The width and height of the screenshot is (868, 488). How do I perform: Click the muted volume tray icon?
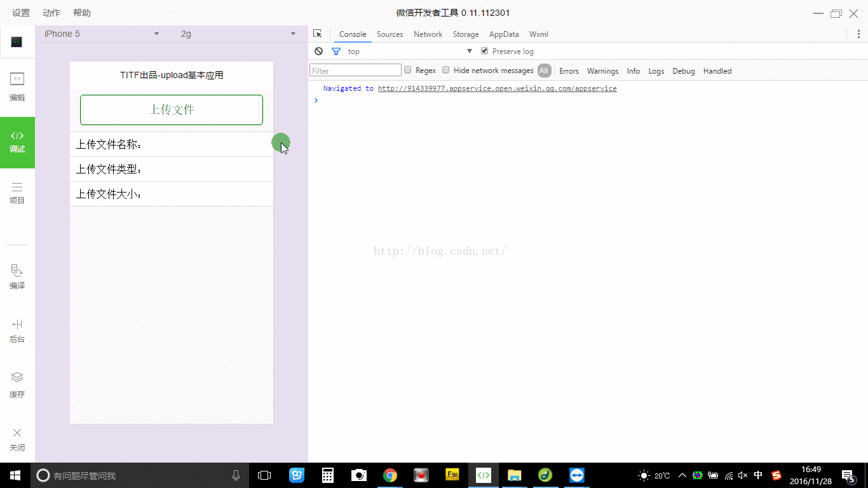(743, 475)
